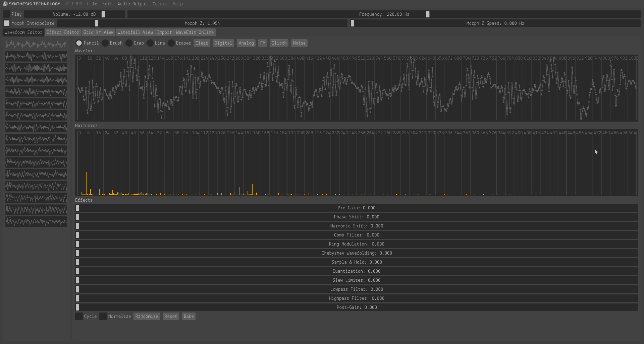Click the Bake button
Viewport: 644px width, 344px height.
(x=189, y=317)
